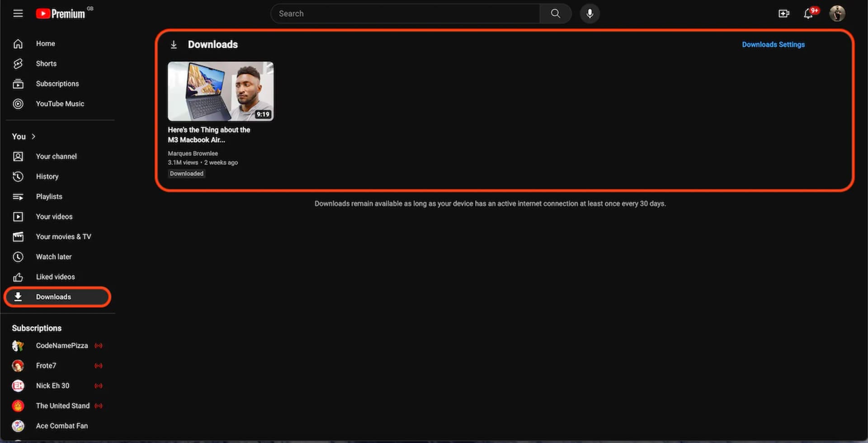Open the Marques Brownlee channel link

[x=193, y=154]
